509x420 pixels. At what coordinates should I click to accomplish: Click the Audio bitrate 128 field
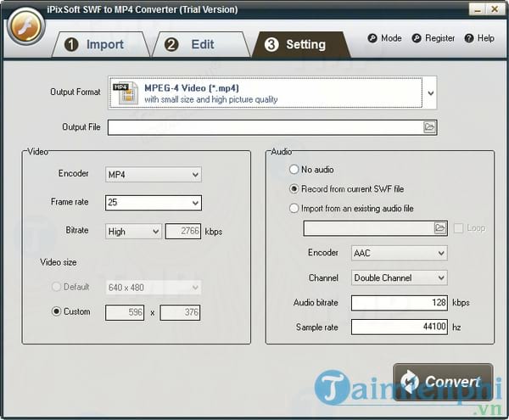click(x=400, y=303)
